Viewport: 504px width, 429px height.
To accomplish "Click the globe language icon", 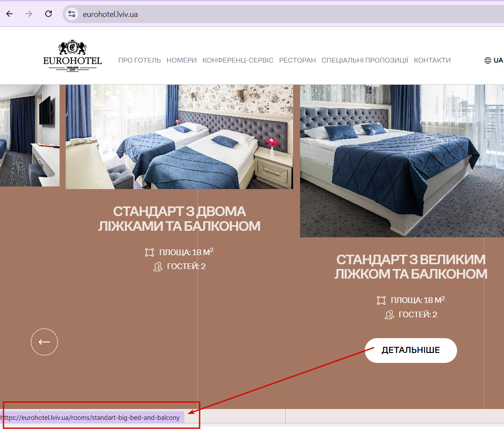I will (488, 60).
